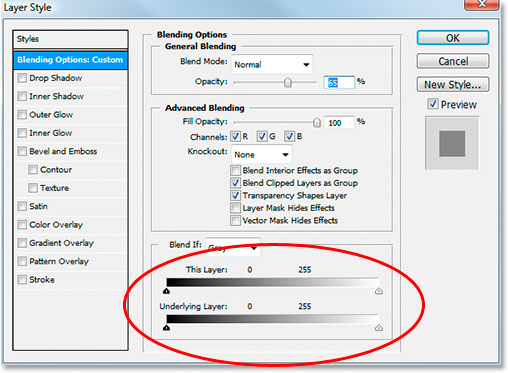The height and width of the screenshot is (373, 508).
Task: Click the style preview thumbnail square
Action: (x=452, y=143)
